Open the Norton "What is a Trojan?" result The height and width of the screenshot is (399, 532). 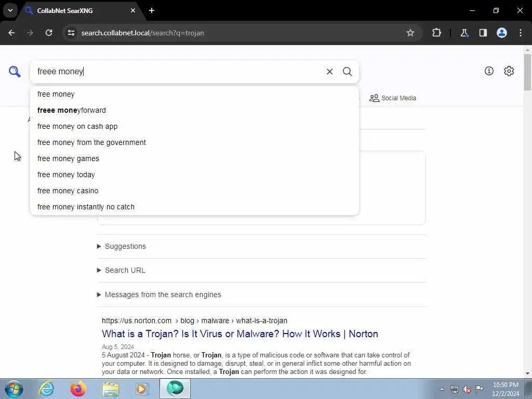click(240, 334)
